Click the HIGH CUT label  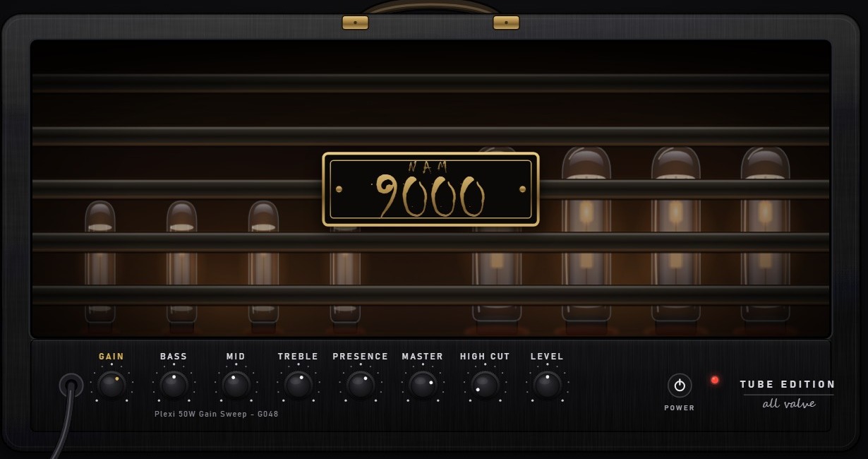point(485,357)
